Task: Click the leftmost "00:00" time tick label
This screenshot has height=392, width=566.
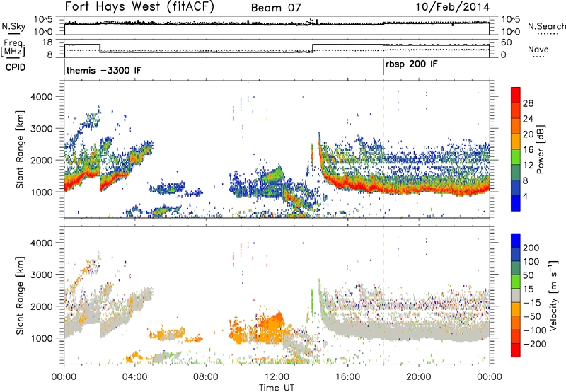Action: pyautogui.click(x=64, y=377)
